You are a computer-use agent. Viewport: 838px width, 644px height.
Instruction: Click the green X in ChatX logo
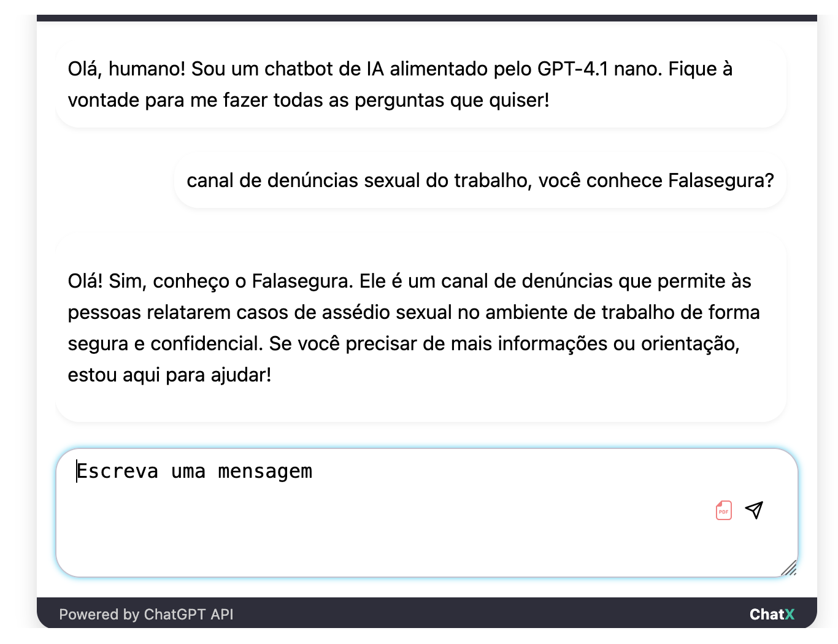click(790, 615)
